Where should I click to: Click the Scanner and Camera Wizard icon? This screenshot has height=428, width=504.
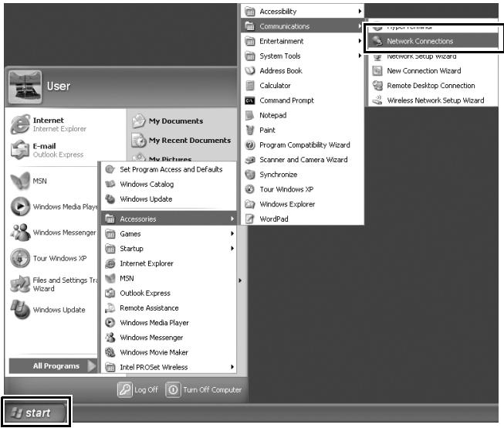(x=250, y=160)
